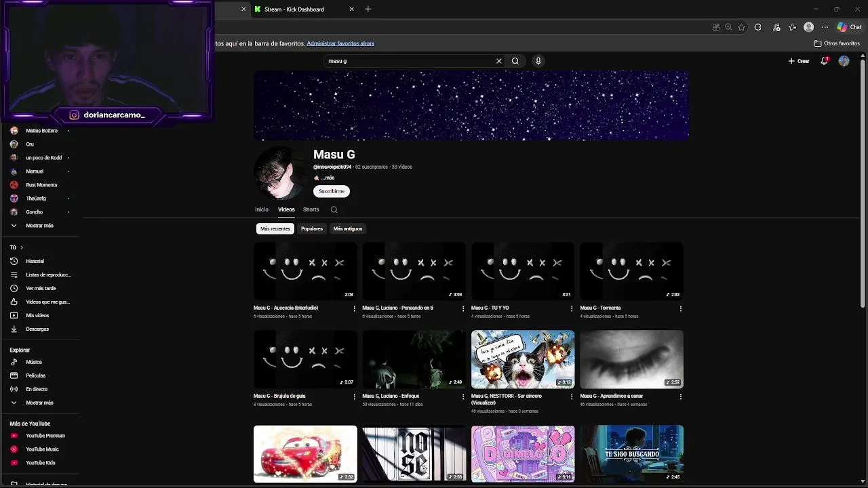Viewport: 868px width, 488px height.
Task: Expand Mostrar más under Explorar
Action: [x=39, y=403]
